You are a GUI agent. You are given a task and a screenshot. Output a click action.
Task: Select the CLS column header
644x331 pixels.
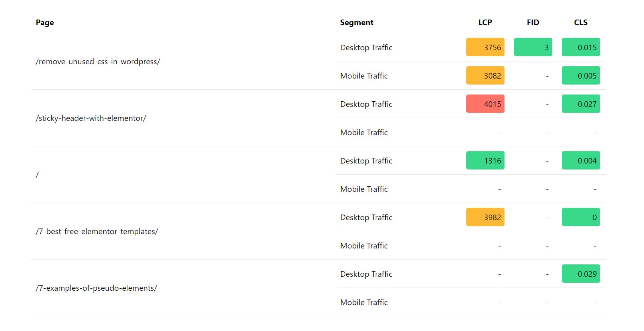pyautogui.click(x=581, y=23)
